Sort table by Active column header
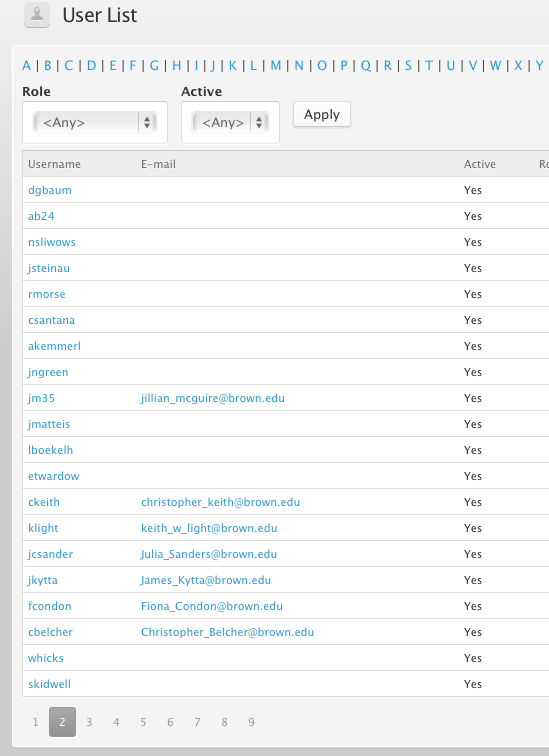The height and width of the screenshot is (756, 549). pyautogui.click(x=480, y=164)
